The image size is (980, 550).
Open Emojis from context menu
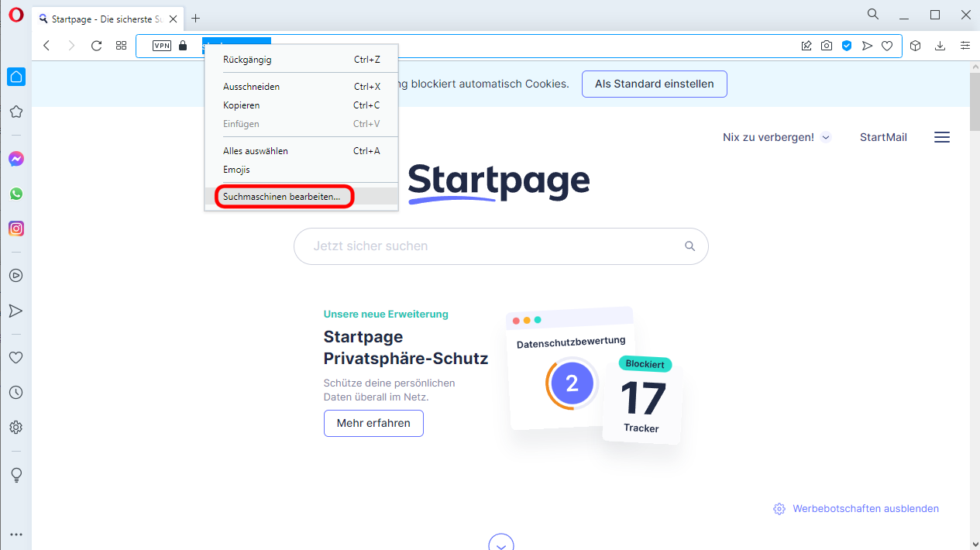(301, 170)
